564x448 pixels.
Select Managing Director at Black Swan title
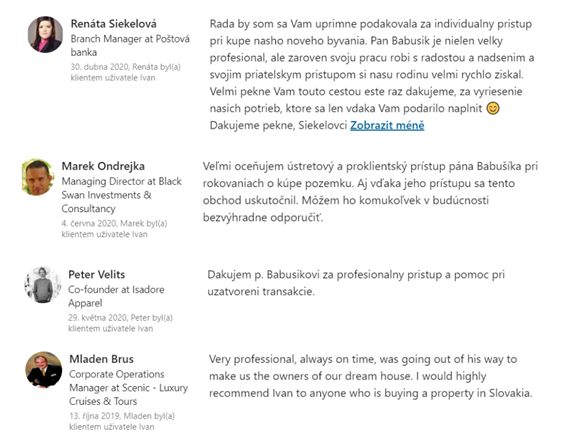122,195
